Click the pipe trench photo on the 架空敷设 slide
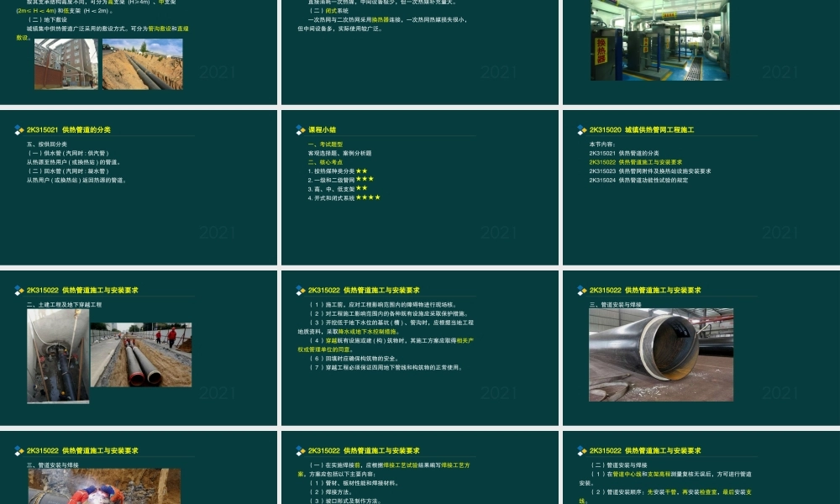Viewport: 840px width, 504px height. 142,66
